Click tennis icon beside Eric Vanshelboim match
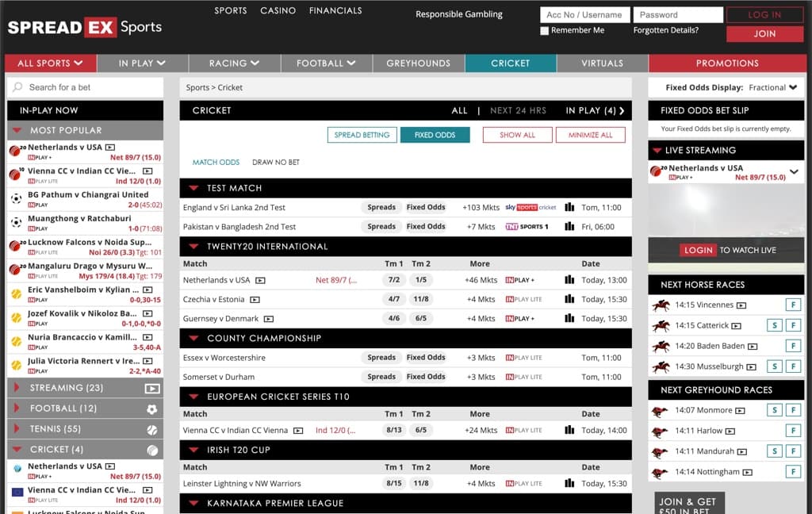This screenshot has height=514, width=812. click(16, 293)
